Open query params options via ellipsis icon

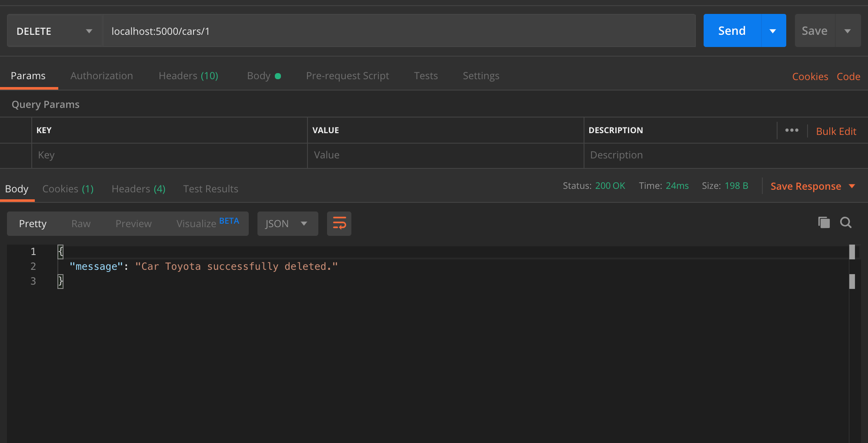792,130
